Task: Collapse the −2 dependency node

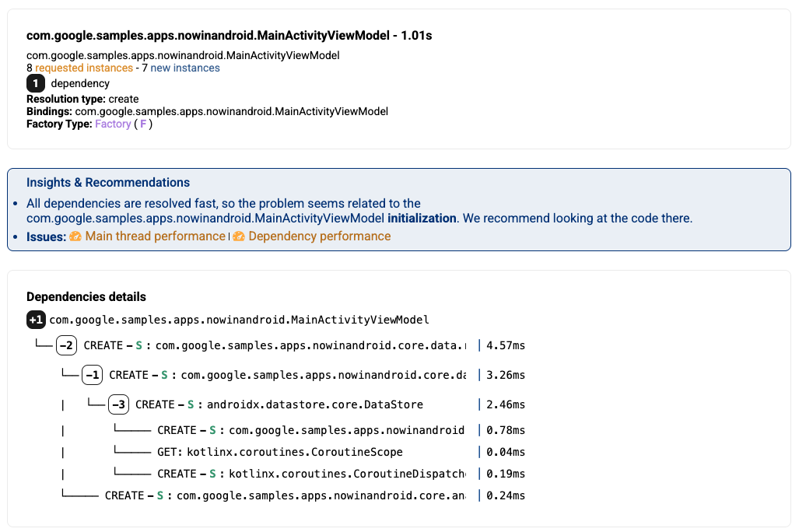Action: pyautogui.click(x=66, y=345)
